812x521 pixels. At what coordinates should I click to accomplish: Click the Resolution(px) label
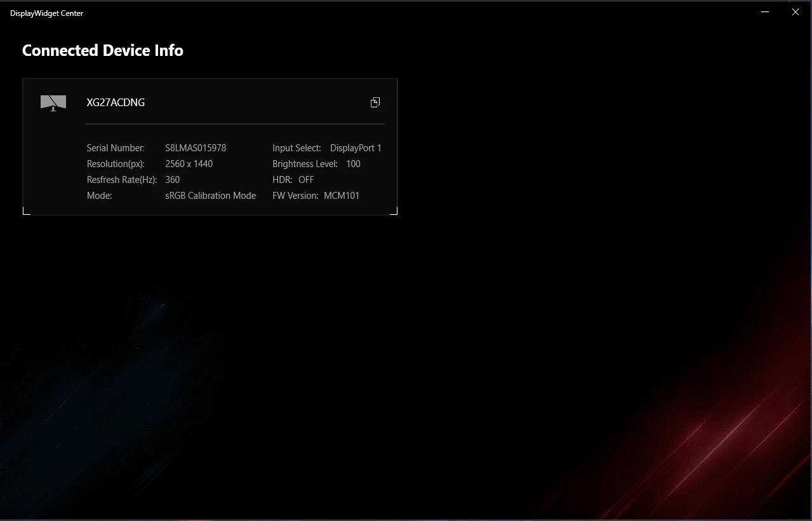(x=116, y=164)
